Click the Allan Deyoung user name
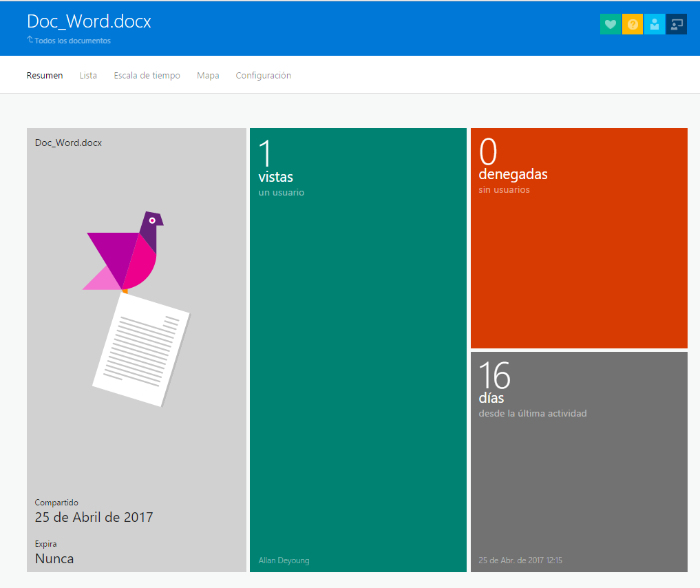 284,560
